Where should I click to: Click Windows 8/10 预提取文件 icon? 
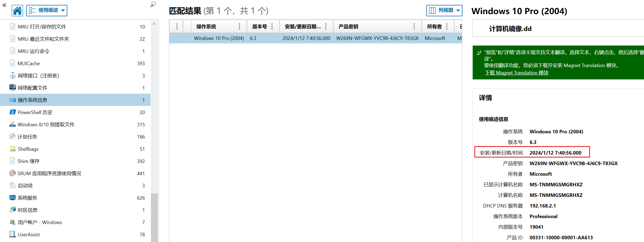point(12,124)
